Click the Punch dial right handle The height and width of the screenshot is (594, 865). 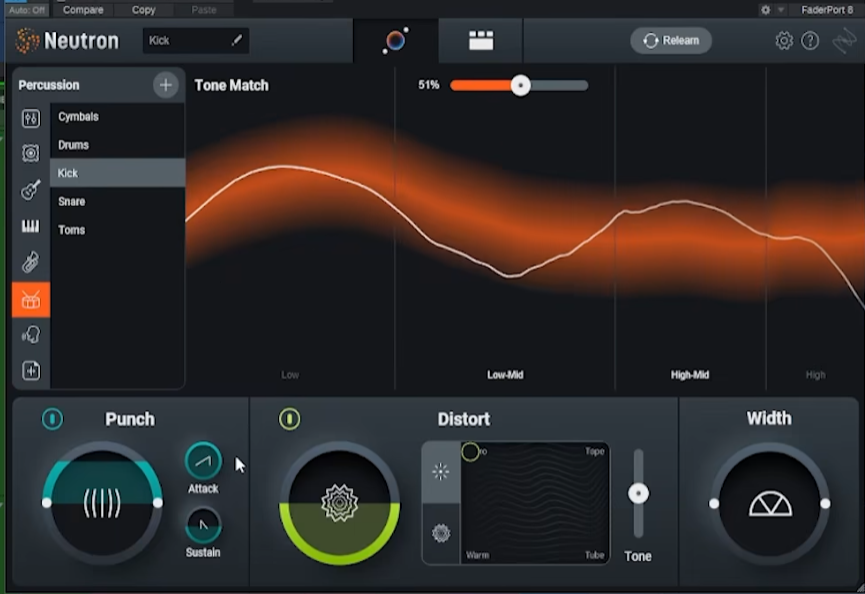(x=158, y=502)
